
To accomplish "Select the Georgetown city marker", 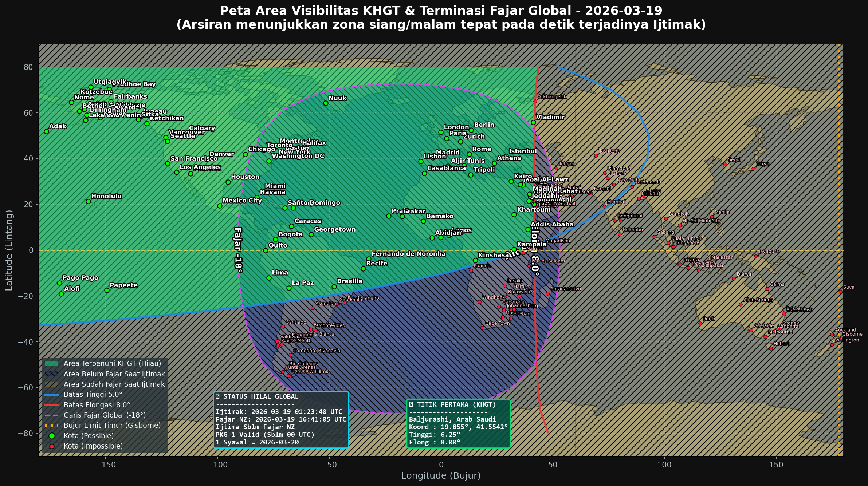I will click(311, 234).
